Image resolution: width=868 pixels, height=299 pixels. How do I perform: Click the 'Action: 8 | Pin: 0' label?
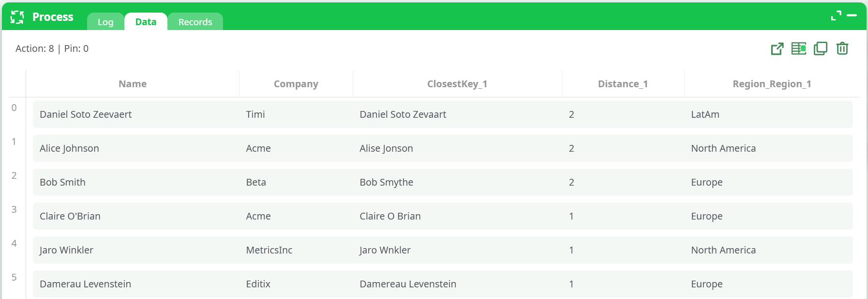[51, 48]
